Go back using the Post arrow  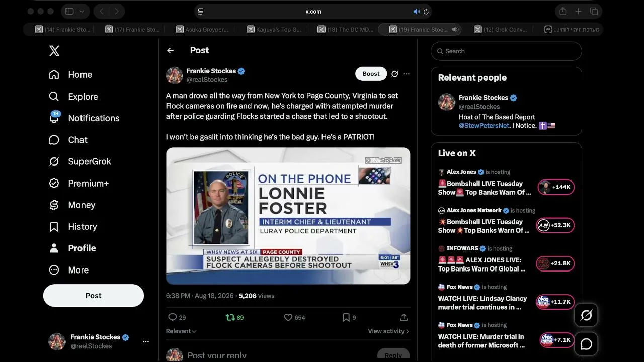[x=171, y=50]
